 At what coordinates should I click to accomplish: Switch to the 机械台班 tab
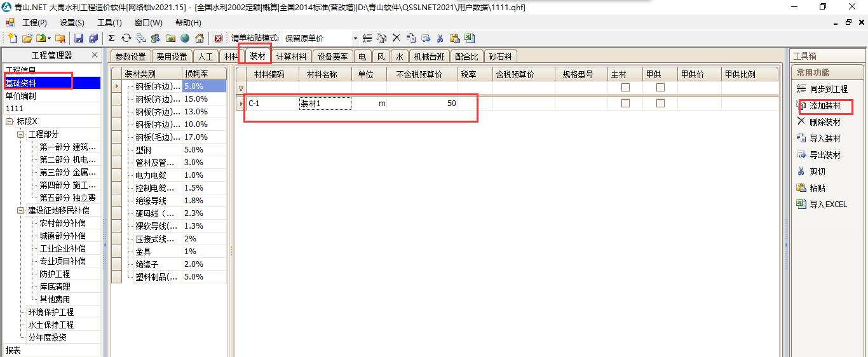pyautogui.click(x=429, y=57)
